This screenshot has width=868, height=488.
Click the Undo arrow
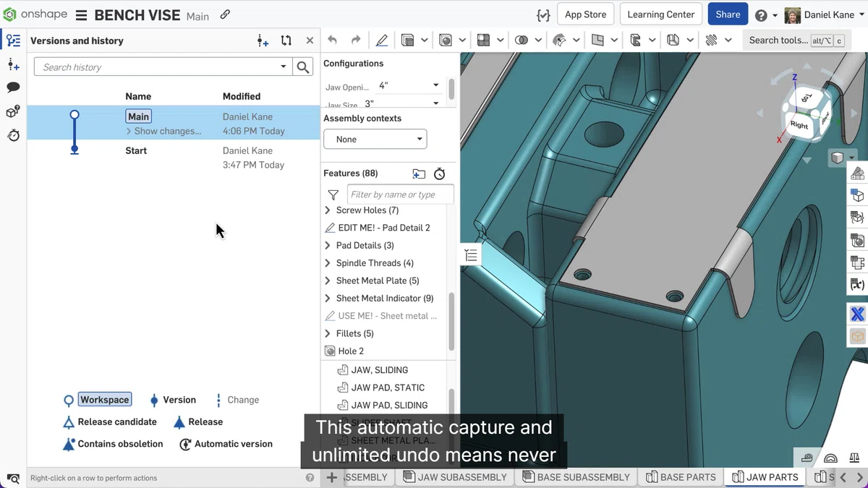pyautogui.click(x=333, y=40)
